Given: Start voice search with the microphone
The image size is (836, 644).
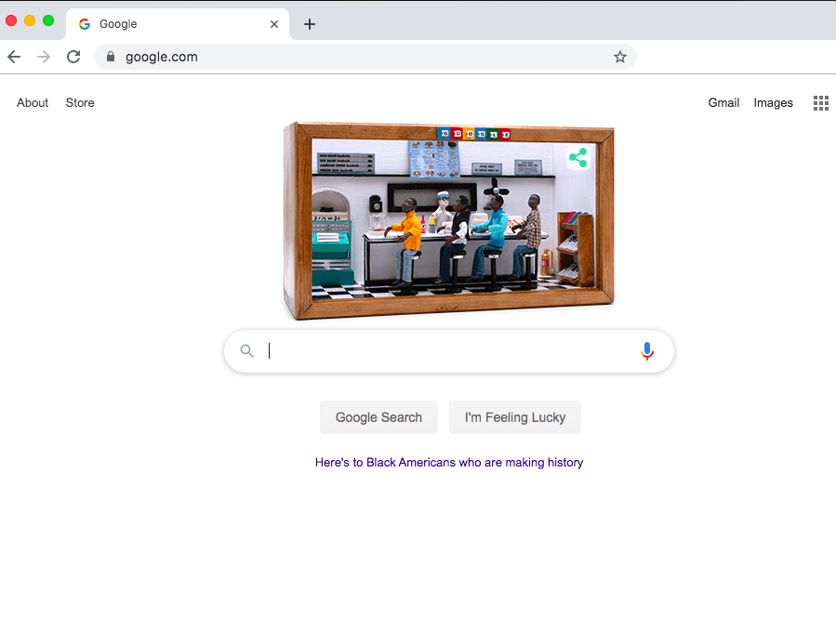Looking at the screenshot, I should tap(646, 351).
